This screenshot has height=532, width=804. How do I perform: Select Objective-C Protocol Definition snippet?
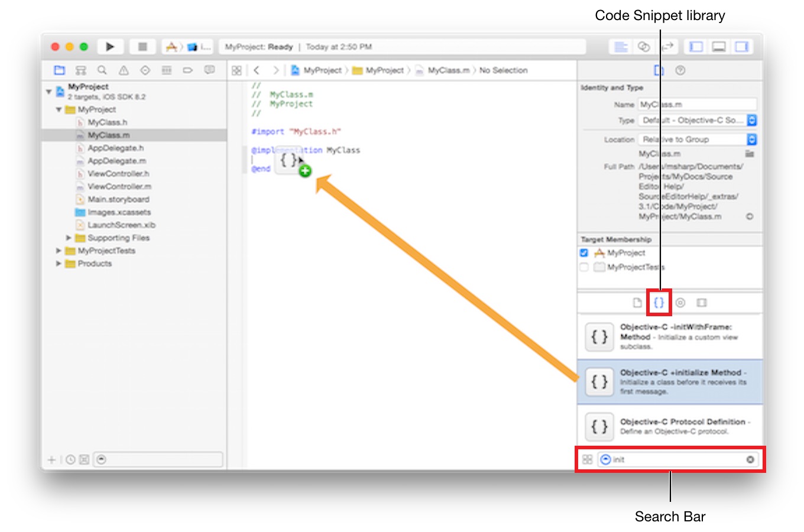click(670, 426)
